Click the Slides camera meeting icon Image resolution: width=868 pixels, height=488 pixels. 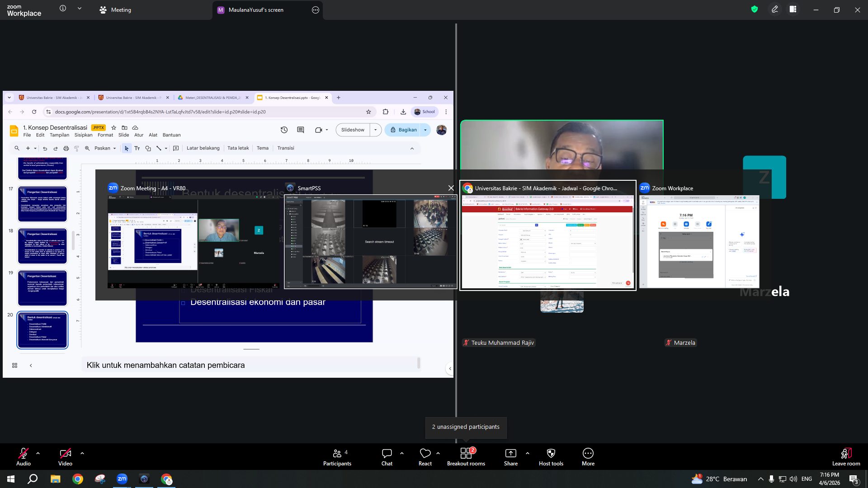click(x=319, y=130)
